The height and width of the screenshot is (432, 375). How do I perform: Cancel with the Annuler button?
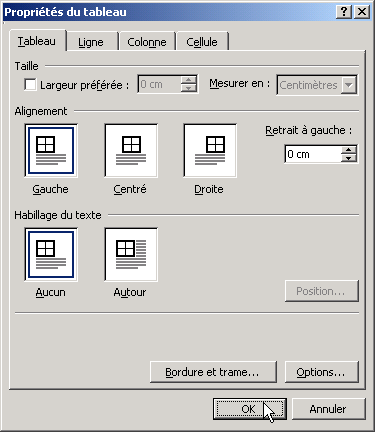click(x=328, y=409)
